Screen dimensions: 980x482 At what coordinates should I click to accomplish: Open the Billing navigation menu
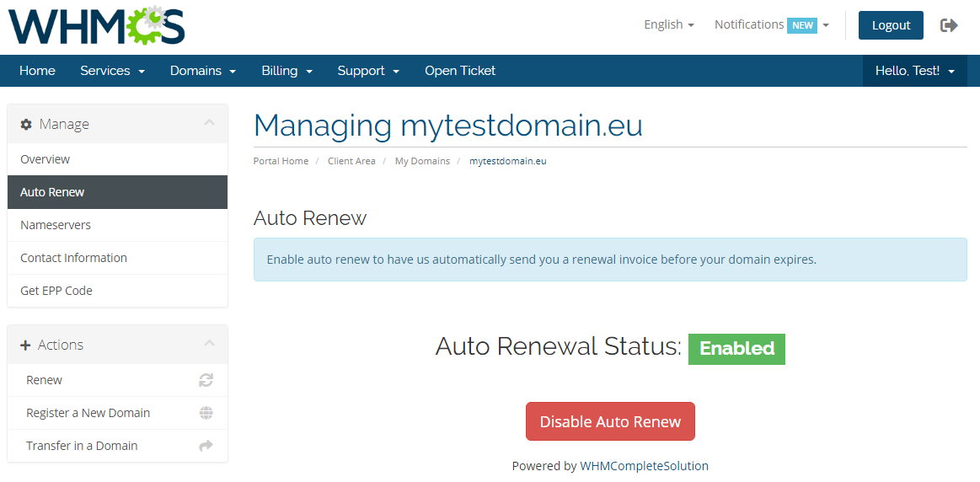coord(287,71)
